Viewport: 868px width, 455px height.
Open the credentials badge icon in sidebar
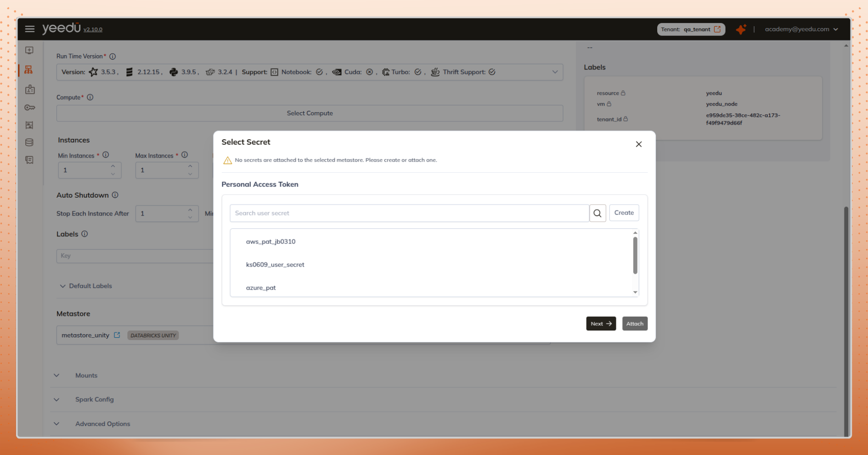[x=29, y=90]
